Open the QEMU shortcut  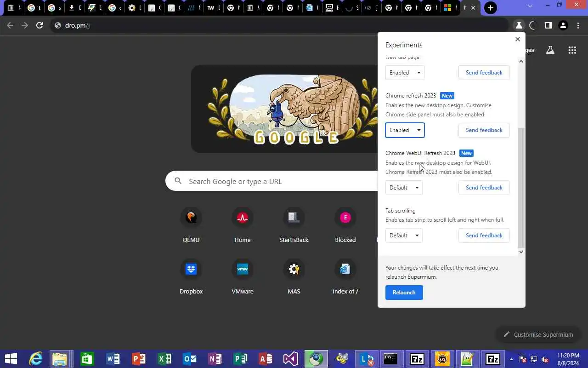191,225
